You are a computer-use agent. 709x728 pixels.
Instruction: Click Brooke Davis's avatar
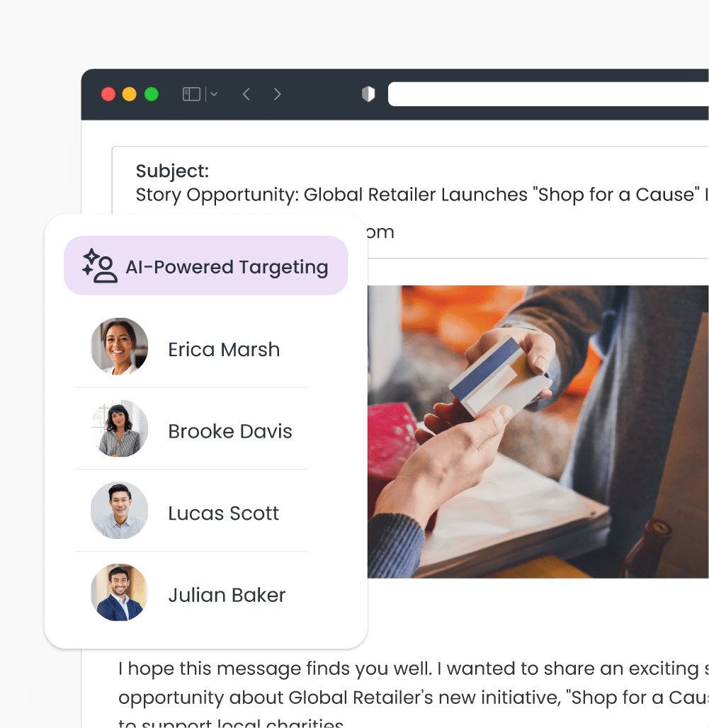pyautogui.click(x=119, y=428)
